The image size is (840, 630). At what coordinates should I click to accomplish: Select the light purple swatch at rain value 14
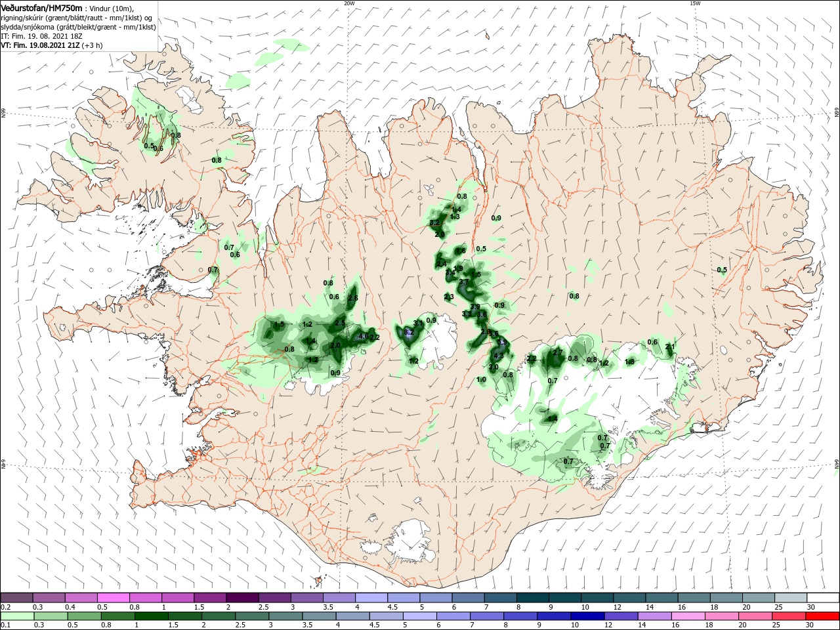[x=654, y=616]
